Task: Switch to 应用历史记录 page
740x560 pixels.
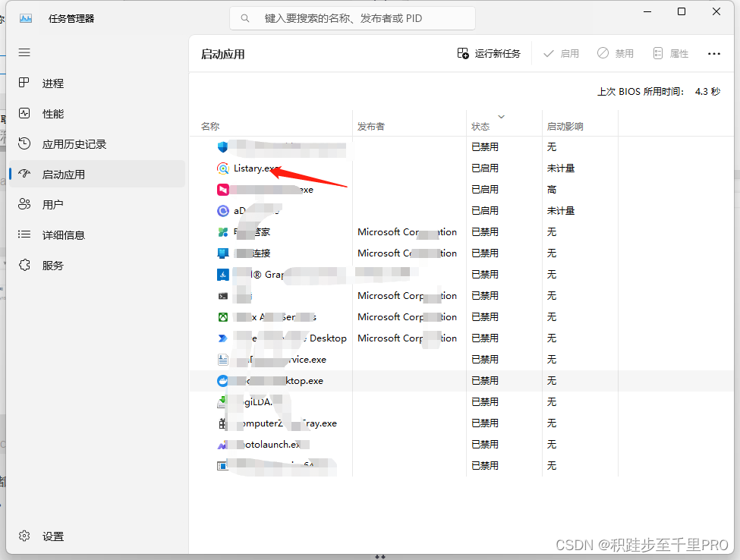Action: click(96, 144)
